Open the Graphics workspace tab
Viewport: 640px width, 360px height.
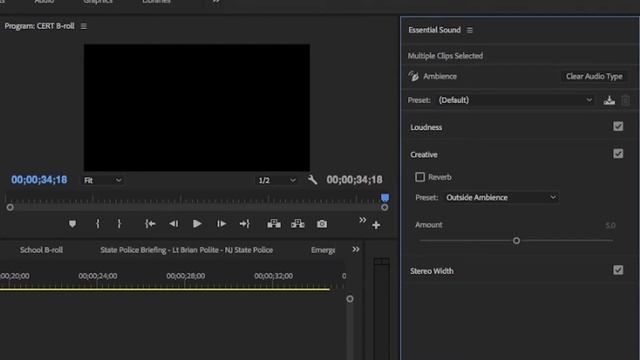[x=98, y=2]
